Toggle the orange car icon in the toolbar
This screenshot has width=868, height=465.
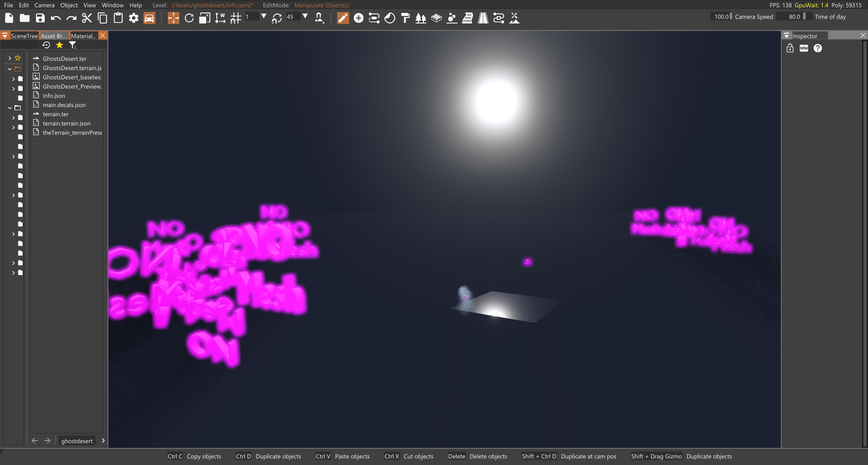[149, 18]
